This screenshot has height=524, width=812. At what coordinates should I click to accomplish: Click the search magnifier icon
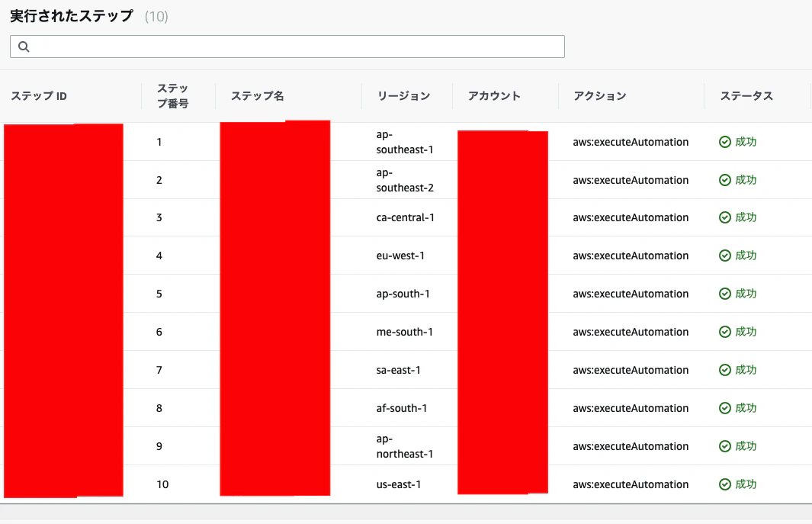[24, 47]
